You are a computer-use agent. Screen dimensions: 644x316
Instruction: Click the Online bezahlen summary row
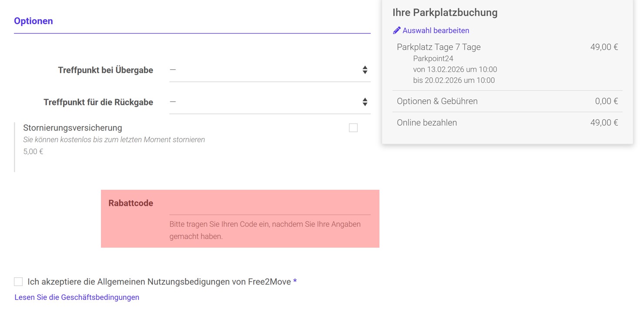tap(427, 122)
